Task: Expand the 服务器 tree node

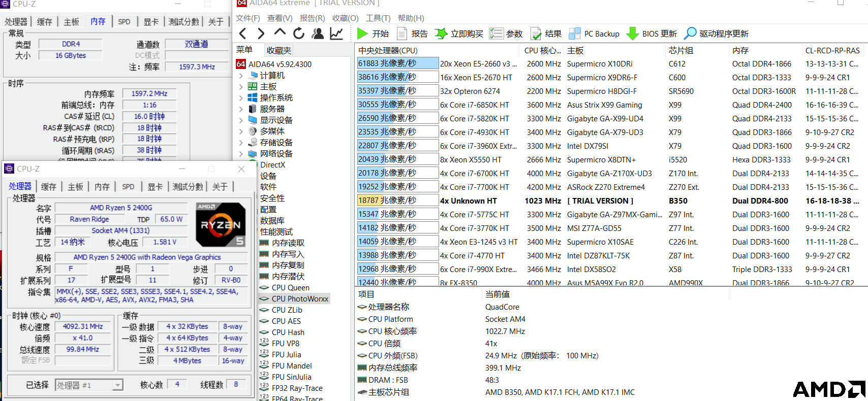Action: point(241,109)
